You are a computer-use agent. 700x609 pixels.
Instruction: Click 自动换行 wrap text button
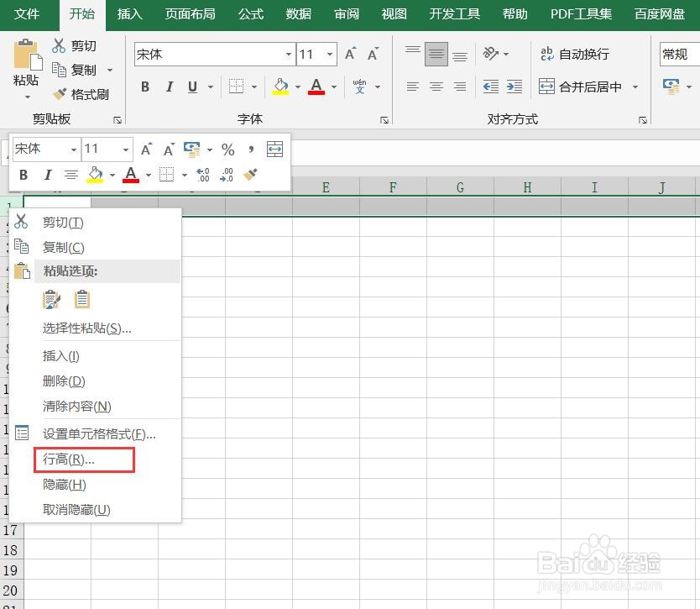click(x=575, y=54)
